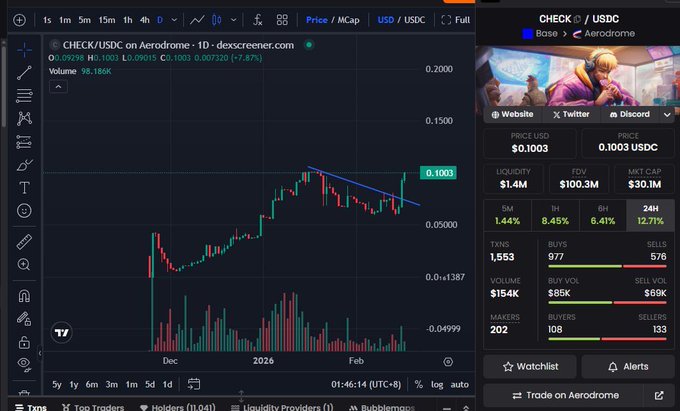This screenshot has width=680, height=411.
Task: Select the 5M change period
Action: pos(507,215)
